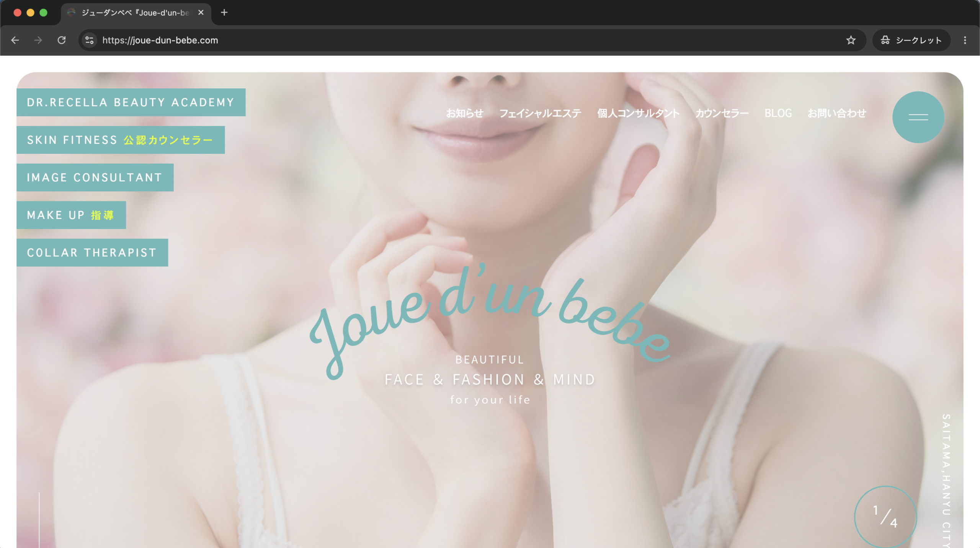Click the IMAGE CONSULTANT label
980x548 pixels.
pos(95,177)
